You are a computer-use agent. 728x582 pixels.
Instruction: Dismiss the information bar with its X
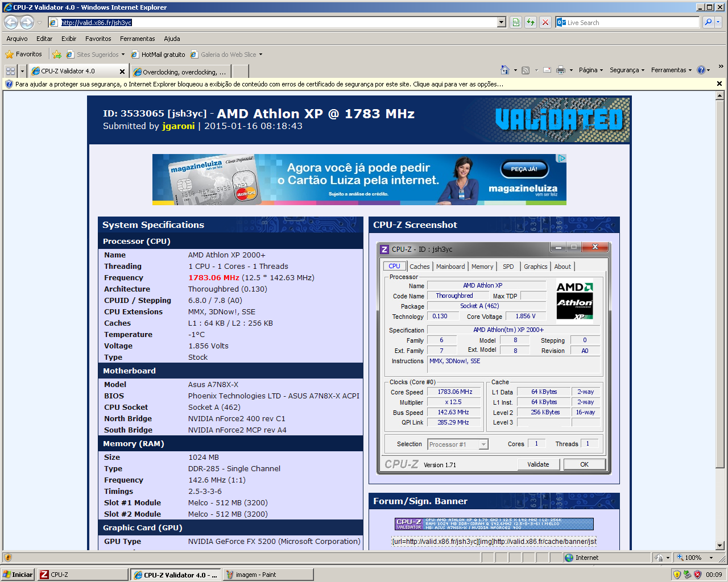(x=719, y=84)
